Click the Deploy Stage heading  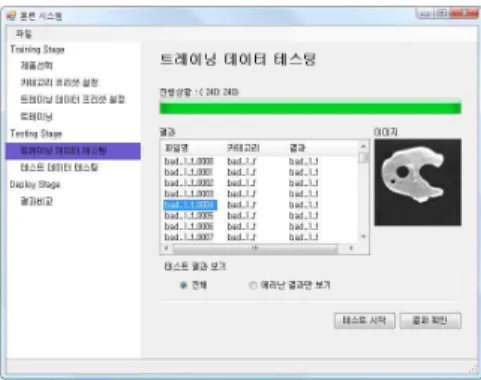(x=35, y=184)
